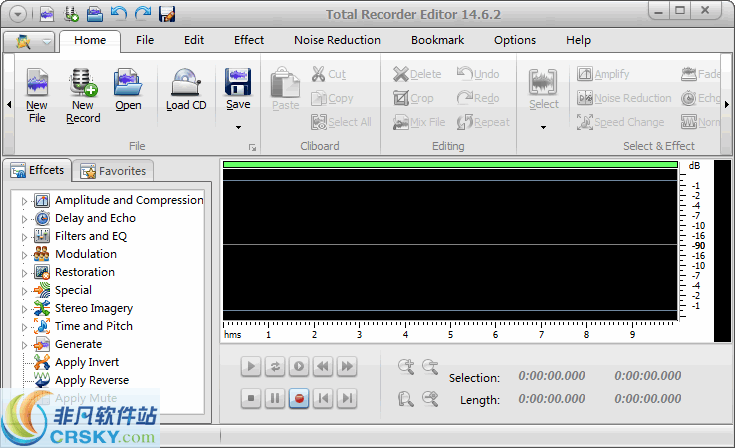Open the File group dialog launcher
735x448 pixels.
tap(253, 148)
